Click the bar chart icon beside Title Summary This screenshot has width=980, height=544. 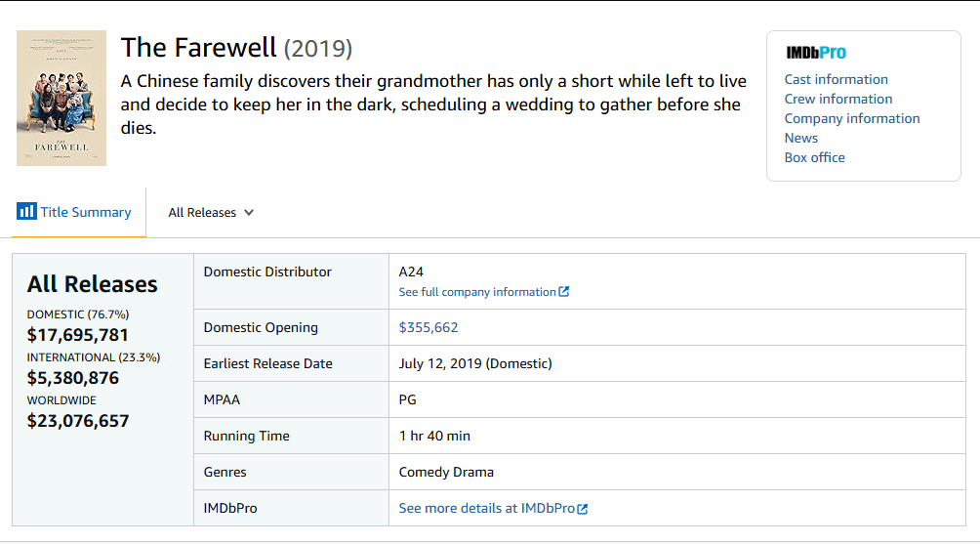26,212
